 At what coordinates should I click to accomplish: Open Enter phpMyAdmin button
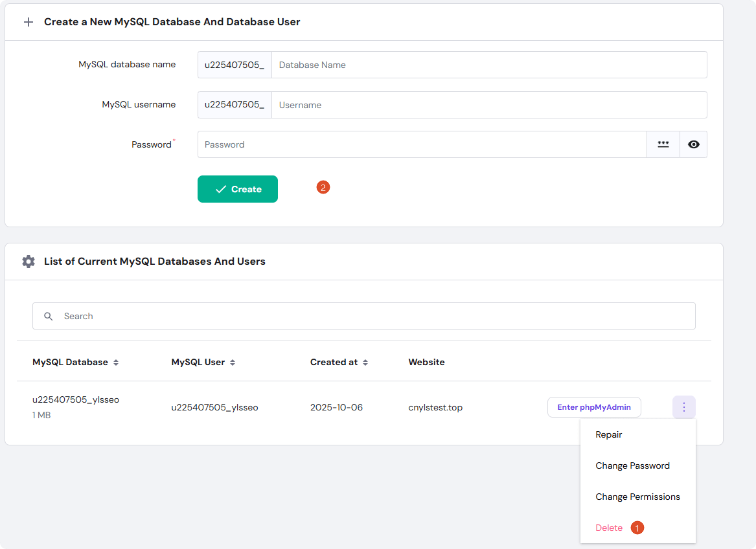594,407
